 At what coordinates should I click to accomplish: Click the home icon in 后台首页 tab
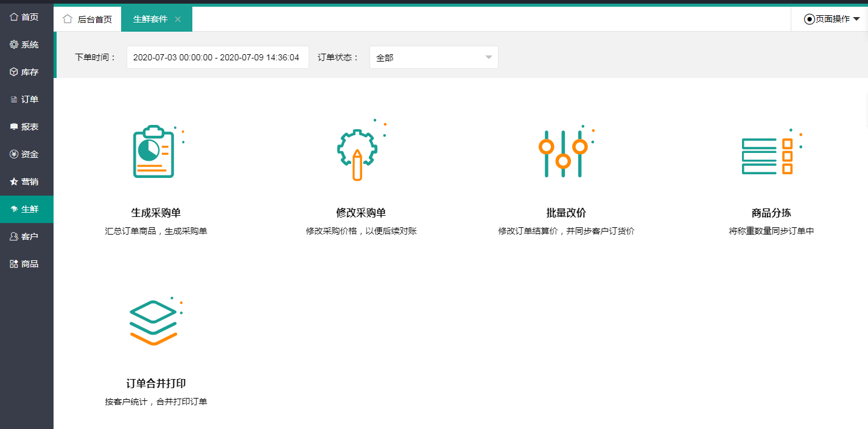point(68,19)
